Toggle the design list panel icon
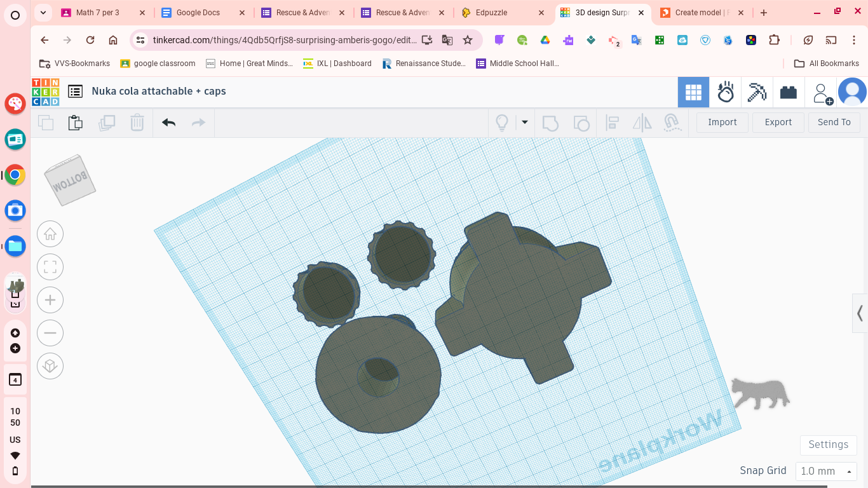 pyautogui.click(x=76, y=91)
